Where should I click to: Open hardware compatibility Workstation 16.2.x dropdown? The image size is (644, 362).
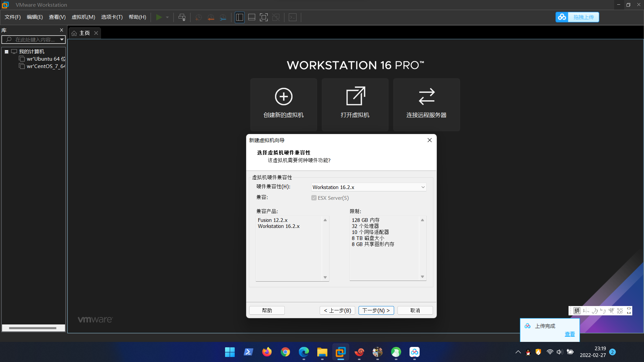pos(369,187)
